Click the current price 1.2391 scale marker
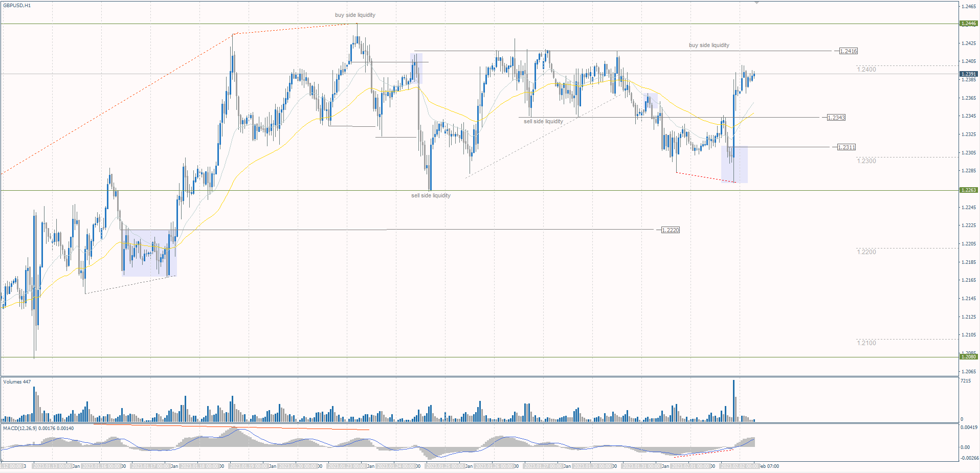This screenshot has height=473, width=980. tap(968, 74)
